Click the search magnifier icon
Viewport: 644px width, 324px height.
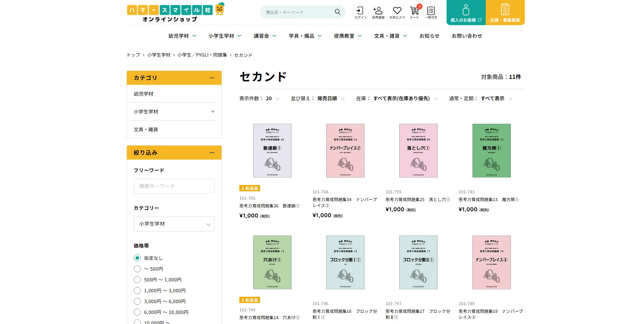click(338, 12)
